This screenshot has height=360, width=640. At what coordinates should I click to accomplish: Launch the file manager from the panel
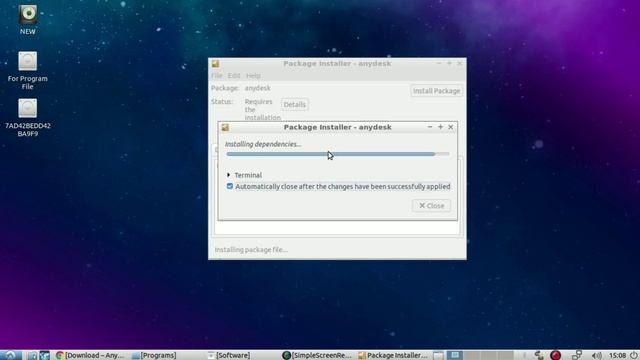32,356
